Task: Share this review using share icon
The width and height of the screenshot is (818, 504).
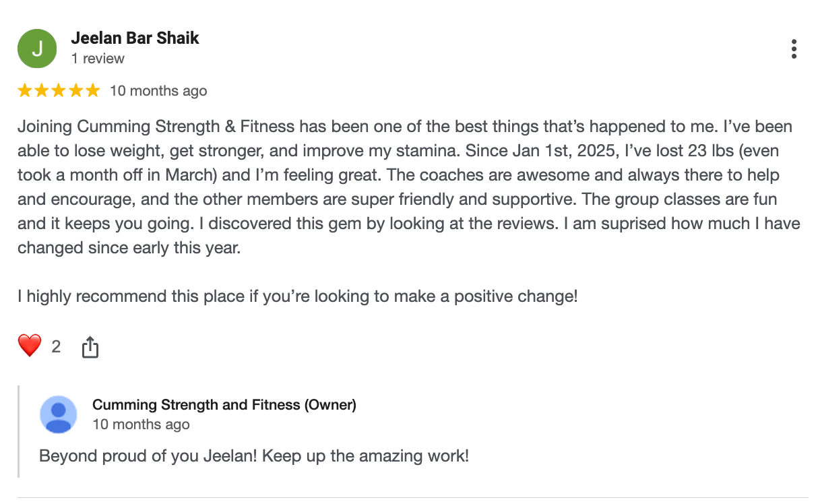Action: point(90,348)
